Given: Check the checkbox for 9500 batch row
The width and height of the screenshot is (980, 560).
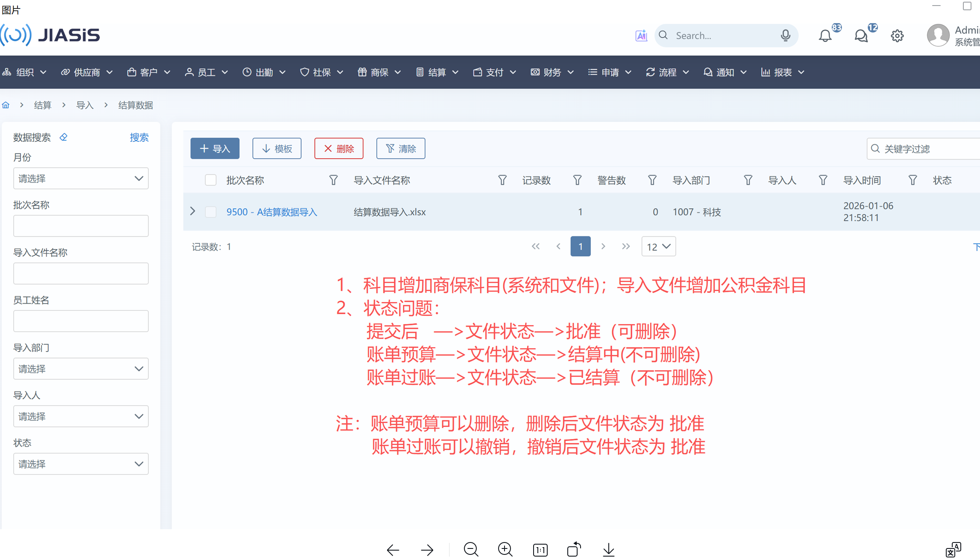Looking at the screenshot, I should tap(211, 212).
